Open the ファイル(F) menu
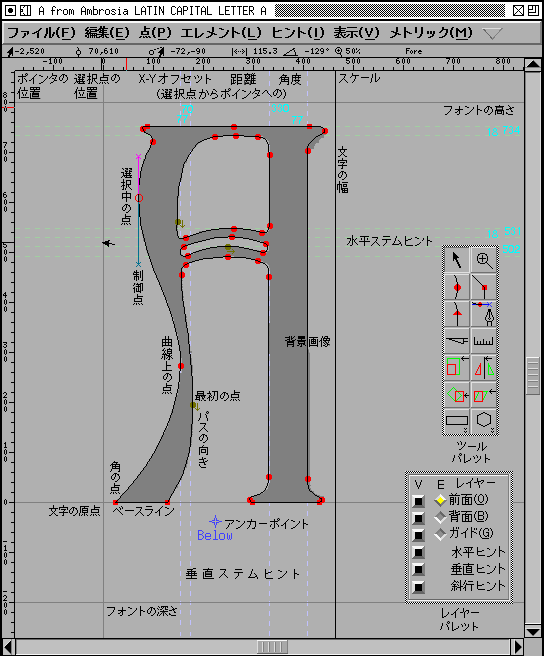The image size is (544, 656). [41, 33]
